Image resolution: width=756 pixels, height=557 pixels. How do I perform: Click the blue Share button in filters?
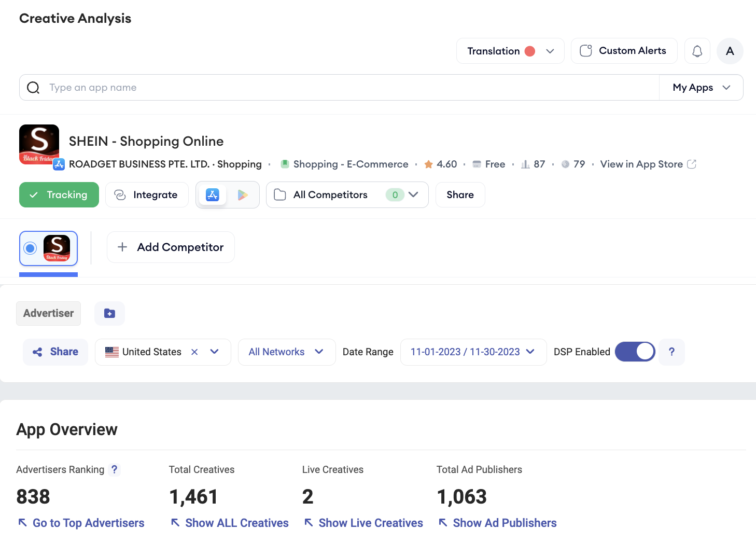[55, 352]
